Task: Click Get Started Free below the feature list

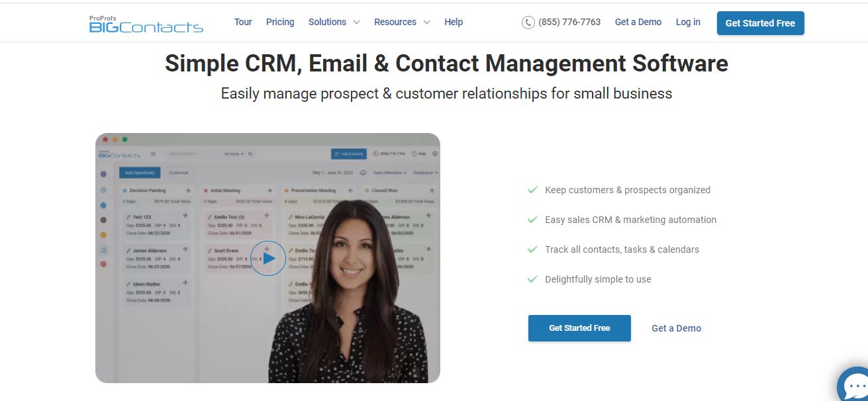Action: pyautogui.click(x=579, y=328)
